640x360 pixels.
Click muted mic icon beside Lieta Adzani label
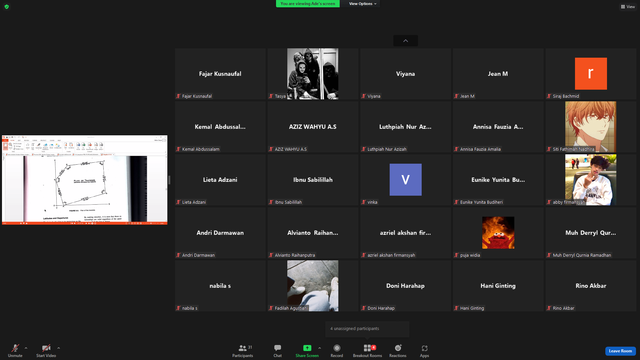178,202
